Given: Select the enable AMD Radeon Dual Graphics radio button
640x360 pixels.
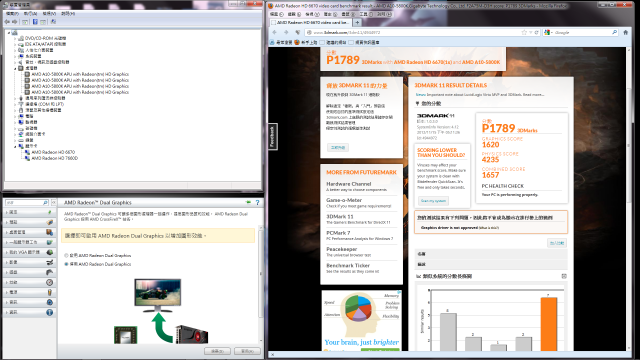Looking at the screenshot, I should 66,256.
